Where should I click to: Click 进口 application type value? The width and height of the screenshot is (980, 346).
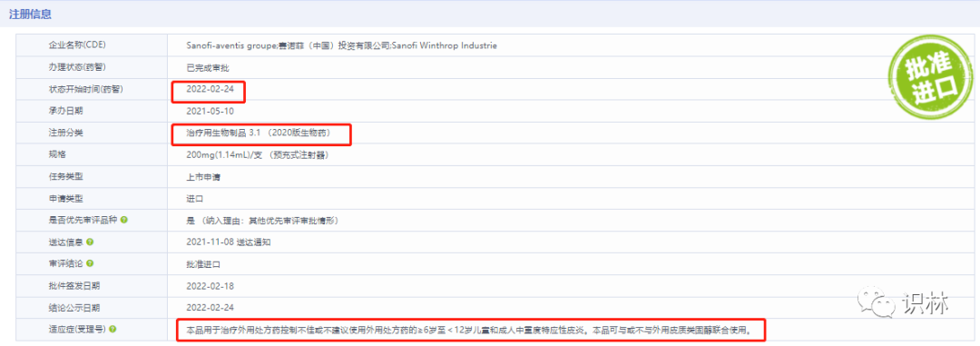(x=195, y=198)
